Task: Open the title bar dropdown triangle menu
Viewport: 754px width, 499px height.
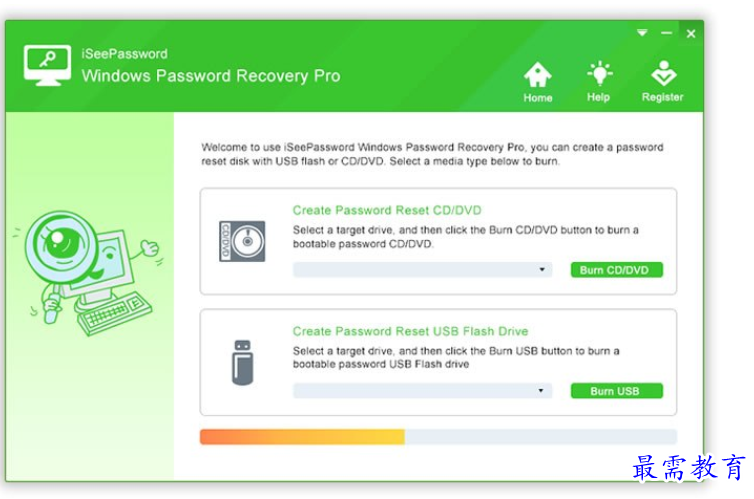Action: pyautogui.click(x=642, y=33)
